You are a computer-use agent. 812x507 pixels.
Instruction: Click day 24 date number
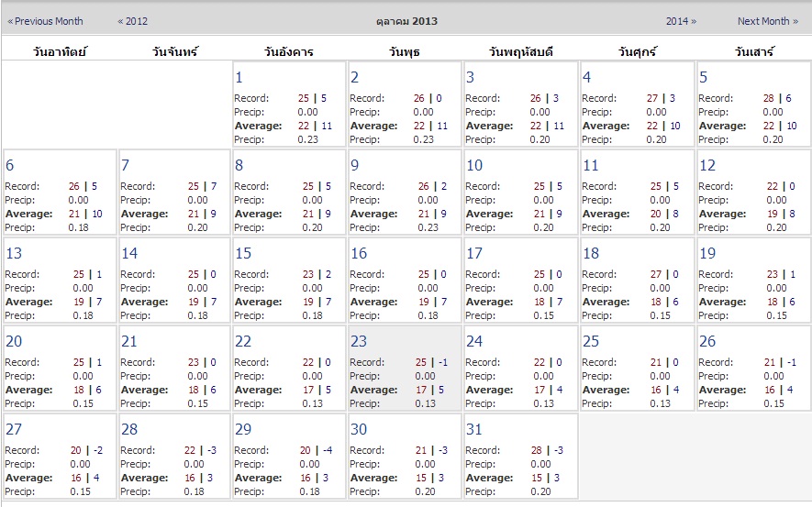coord(474,341)
